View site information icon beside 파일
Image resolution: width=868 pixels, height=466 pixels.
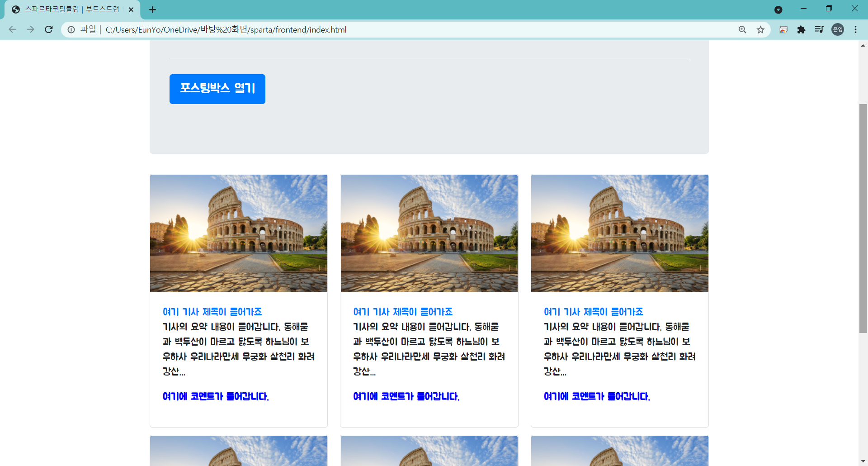(71, 29)
